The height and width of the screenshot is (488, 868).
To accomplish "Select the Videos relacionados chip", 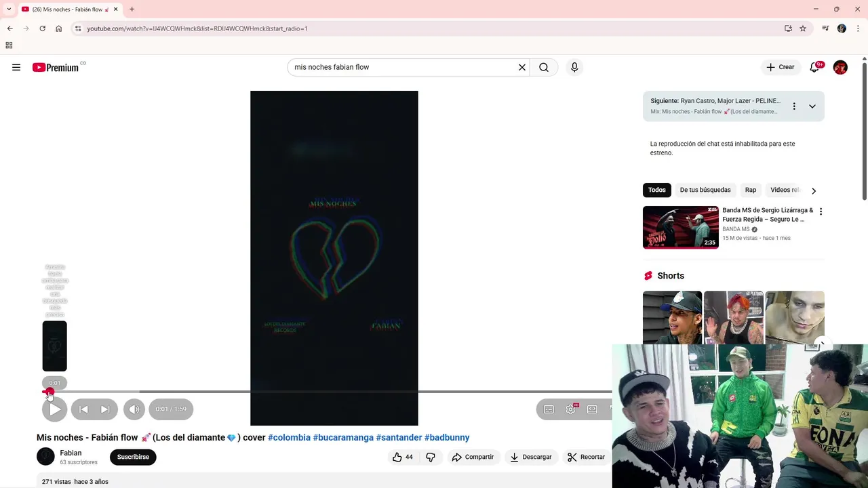I will (785, 190).
